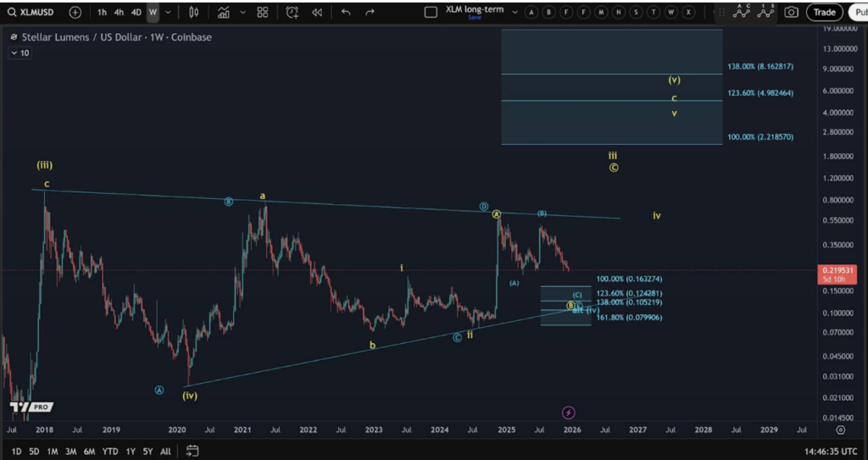The image size is (868, 460).
Task: Start bar replay mode
Action: (x=317, y=12)
